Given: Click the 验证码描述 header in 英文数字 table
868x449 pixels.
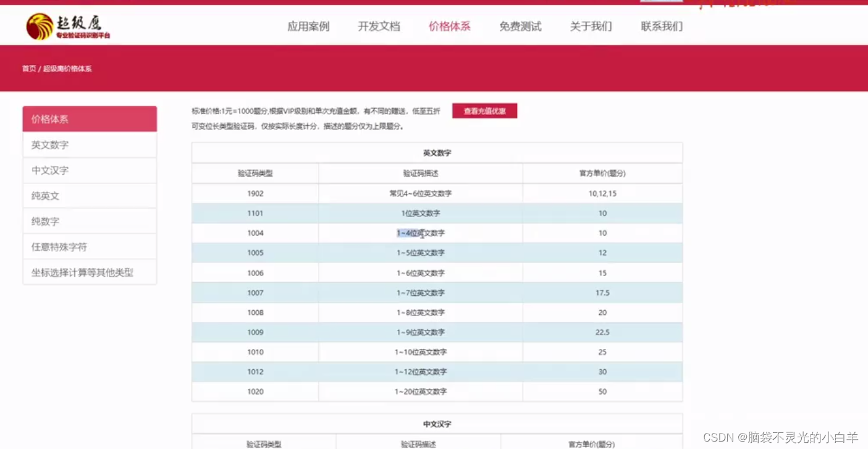Looking at the screenshot, I should point(421,174).
